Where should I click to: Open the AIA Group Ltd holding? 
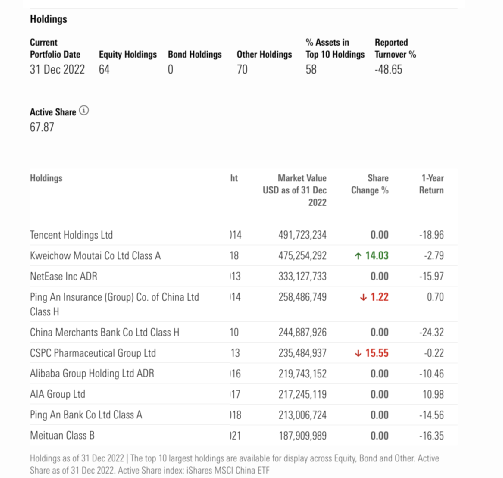(57, 394)
